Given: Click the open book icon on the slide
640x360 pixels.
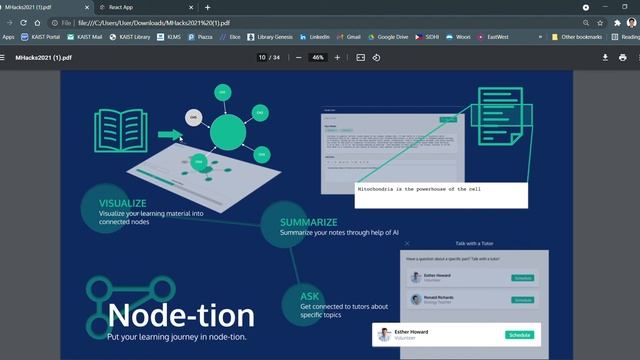Looking at the screenshot, I should [121, 131].
